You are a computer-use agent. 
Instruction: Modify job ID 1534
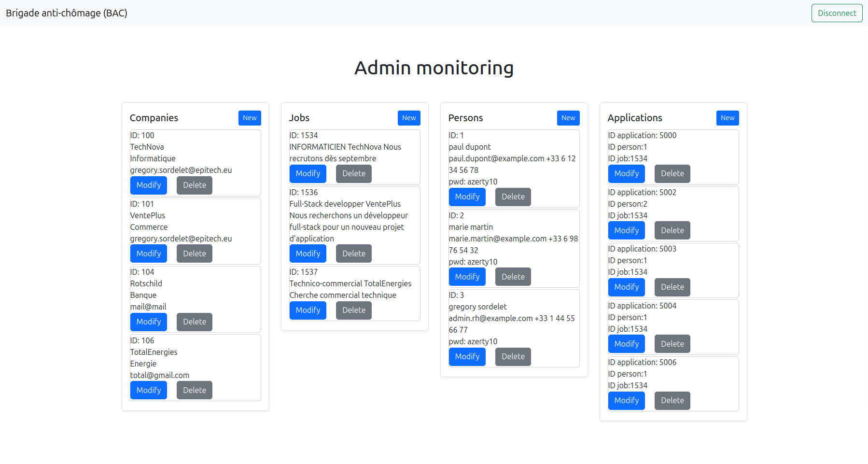(308, 173)
